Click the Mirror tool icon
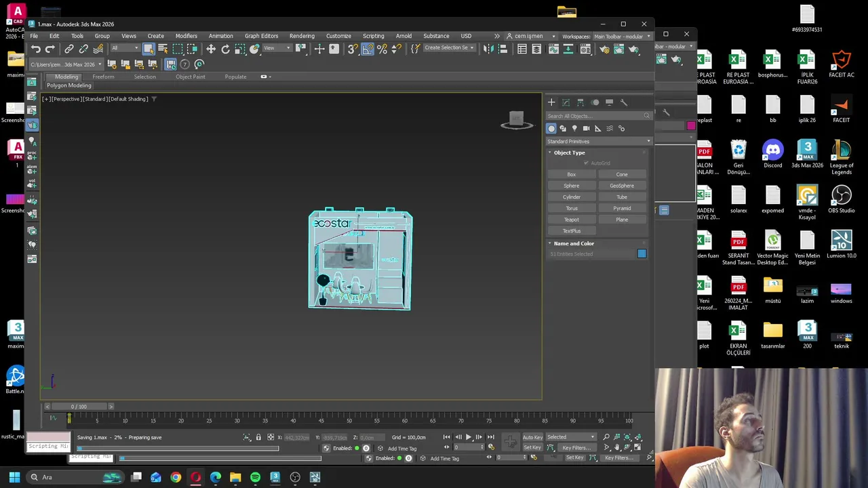 488,49
